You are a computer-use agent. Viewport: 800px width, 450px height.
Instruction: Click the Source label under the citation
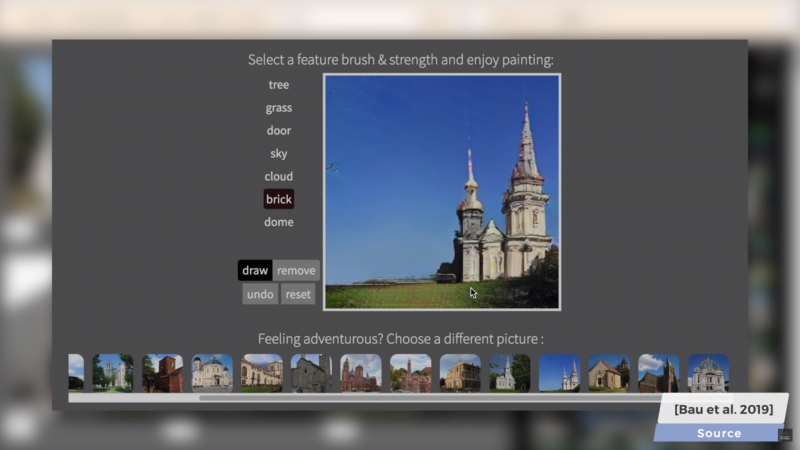[x=719, y=433]
